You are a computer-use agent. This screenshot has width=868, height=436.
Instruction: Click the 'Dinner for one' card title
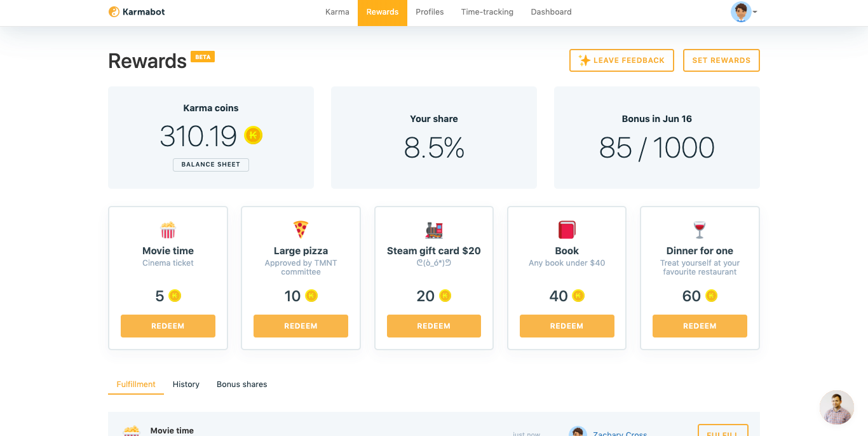pyautogui.click(x=700, y=251)
